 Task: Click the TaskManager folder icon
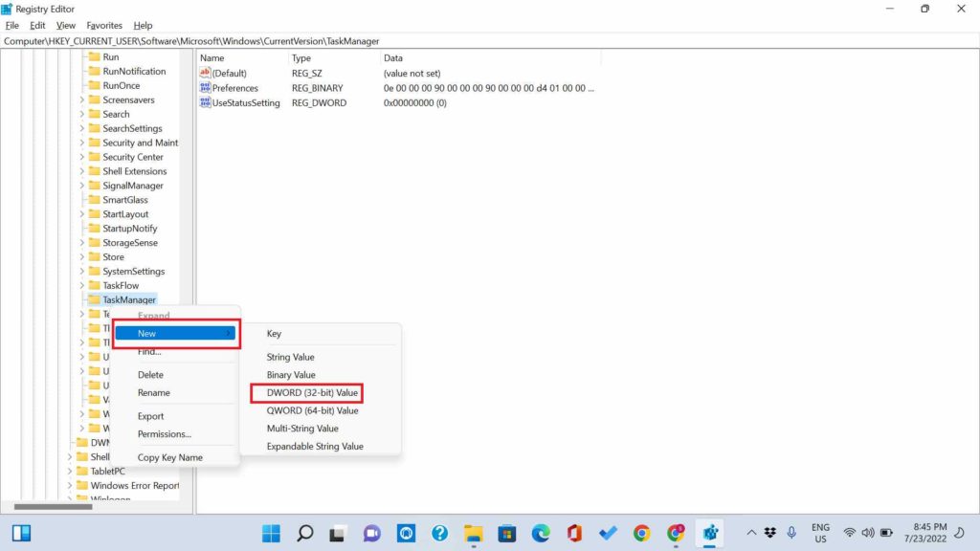tap(95, 299)
